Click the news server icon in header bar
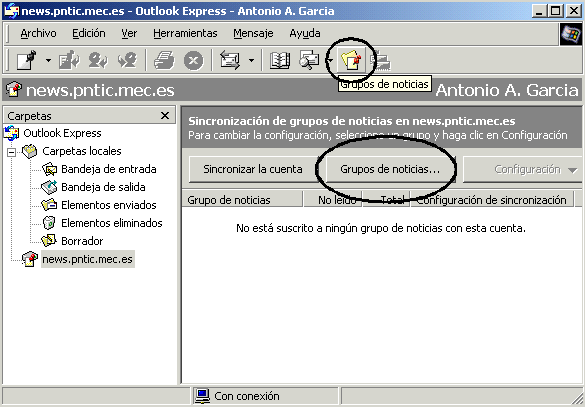 (x=13, y=90)
